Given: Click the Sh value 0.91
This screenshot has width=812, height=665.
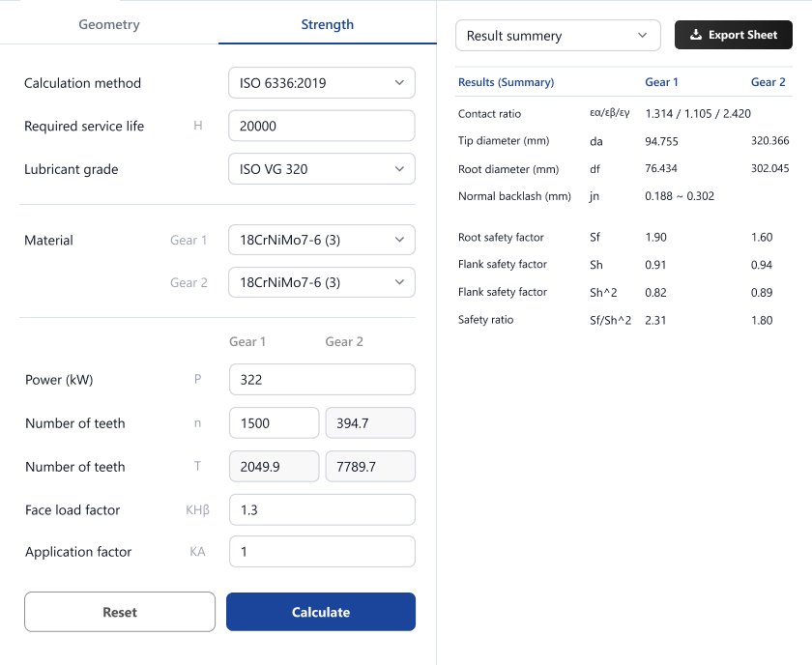Looking at the screenshot, I should click(x=655, y=265).
